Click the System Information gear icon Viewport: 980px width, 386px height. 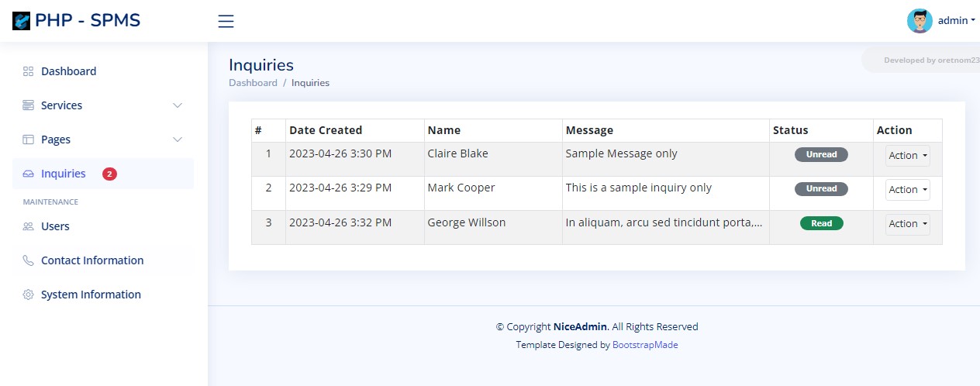click(x=28, y=295)
